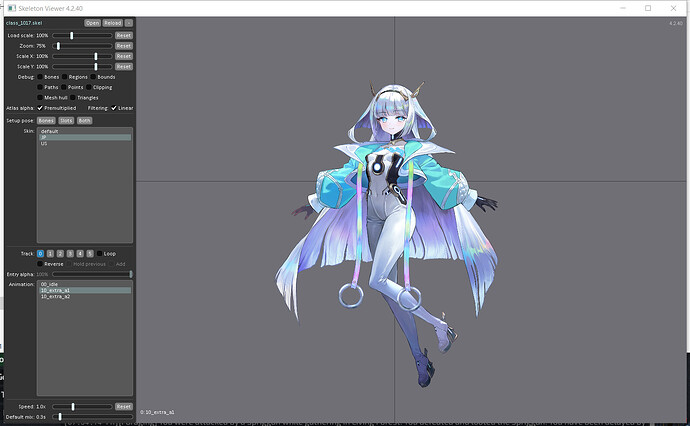Screen dimensions: 690x426
Task: Click the Skeleton Viewer title bar icon
Action: pos(12,8)
